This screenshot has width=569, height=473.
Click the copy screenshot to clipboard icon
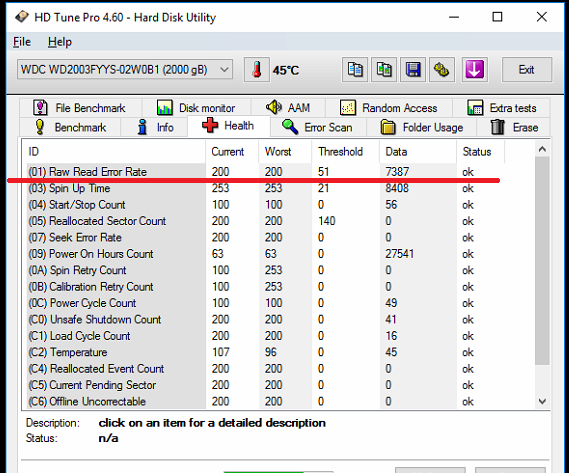[384, 69]
